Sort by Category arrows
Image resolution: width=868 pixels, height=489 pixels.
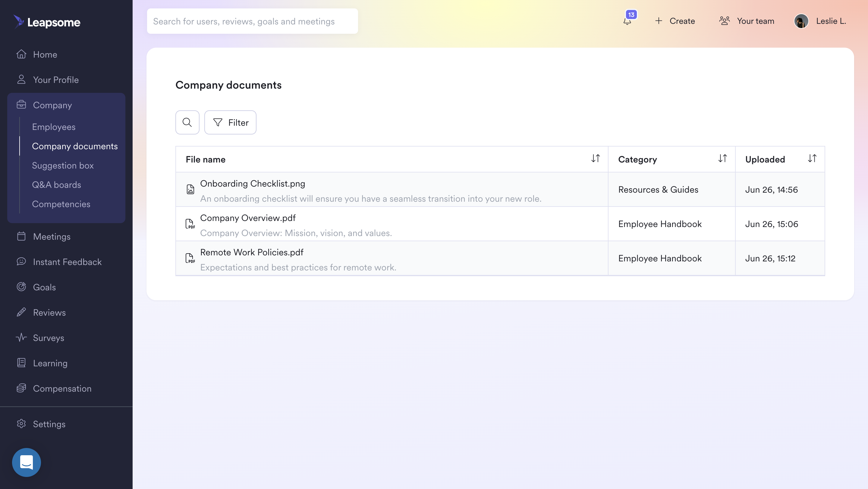tap(722, 159)
